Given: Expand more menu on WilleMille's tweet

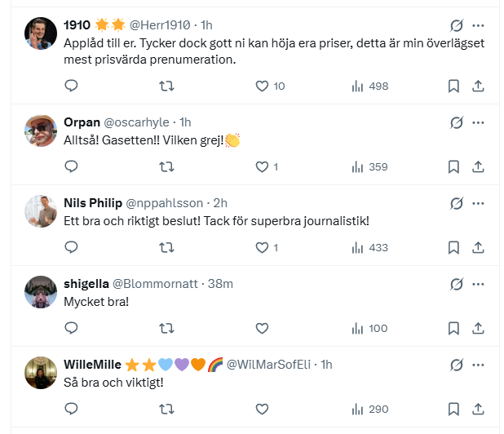Looking at the screenshot, I should coord(479,365).
